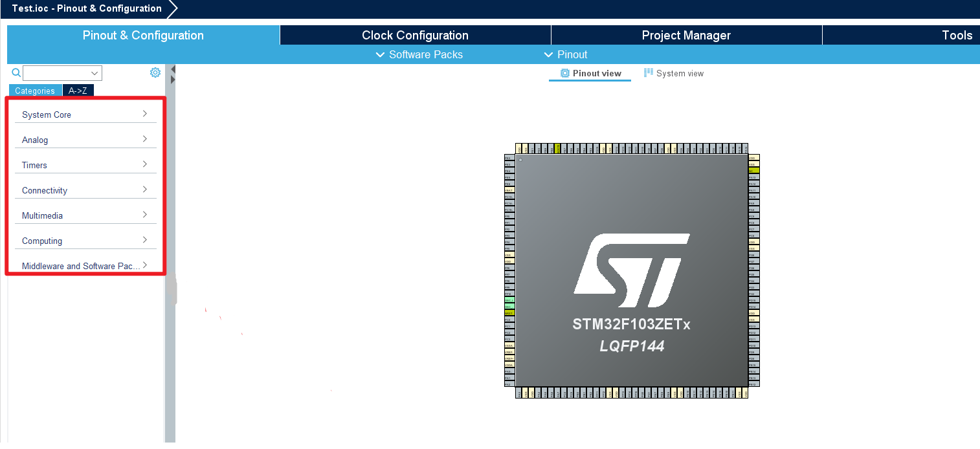Click the Test.ioc breadcrumb title
Viewport: 980px width, 449px height.
click(x=87, y=8)
